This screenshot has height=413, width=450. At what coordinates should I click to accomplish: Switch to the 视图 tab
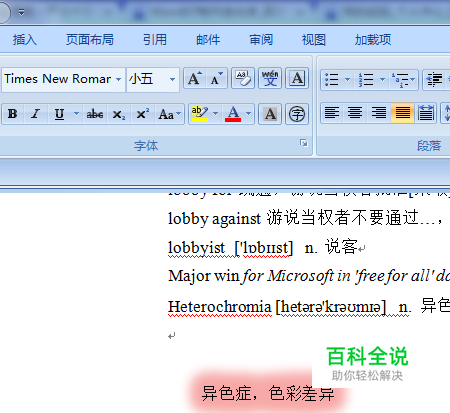(x=314, y=40)
